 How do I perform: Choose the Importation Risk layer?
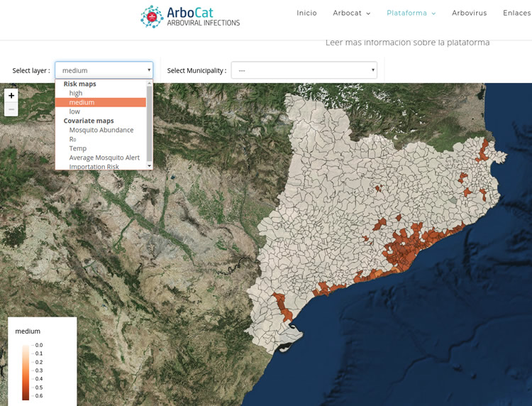(x=94, y=166)
